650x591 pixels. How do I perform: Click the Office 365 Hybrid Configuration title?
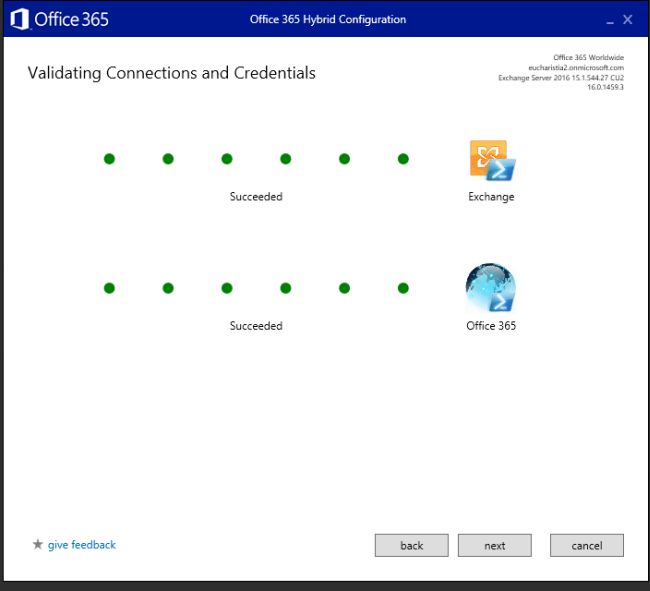328,19
